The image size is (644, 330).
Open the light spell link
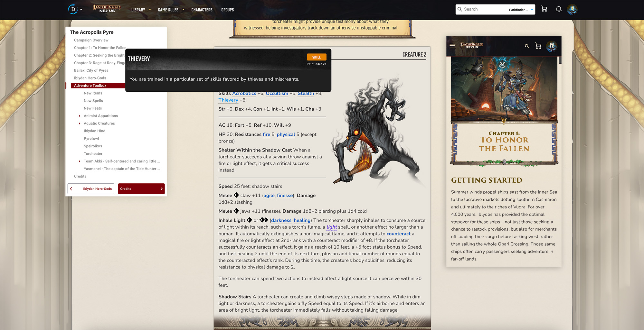332,227
